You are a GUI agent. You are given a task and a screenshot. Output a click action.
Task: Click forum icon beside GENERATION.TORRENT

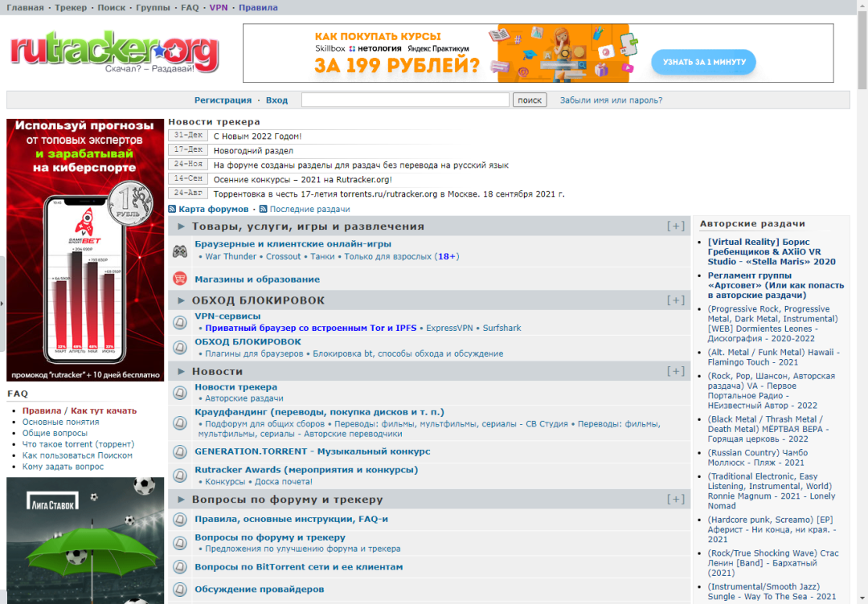[180, 451]
